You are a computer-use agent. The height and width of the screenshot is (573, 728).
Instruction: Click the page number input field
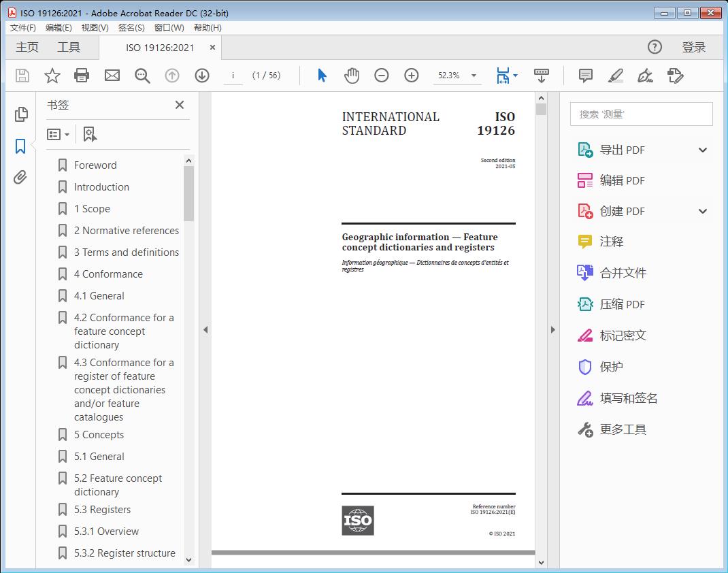tap(233, 76)
